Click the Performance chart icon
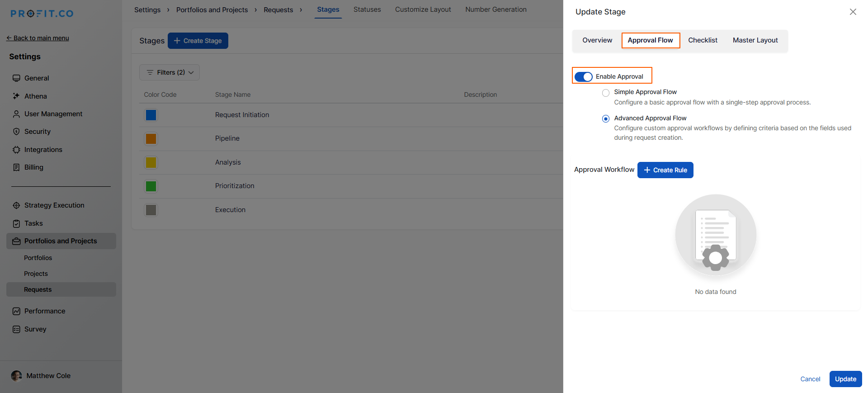This screenshot has height=393, width=868. click(16, 311)
